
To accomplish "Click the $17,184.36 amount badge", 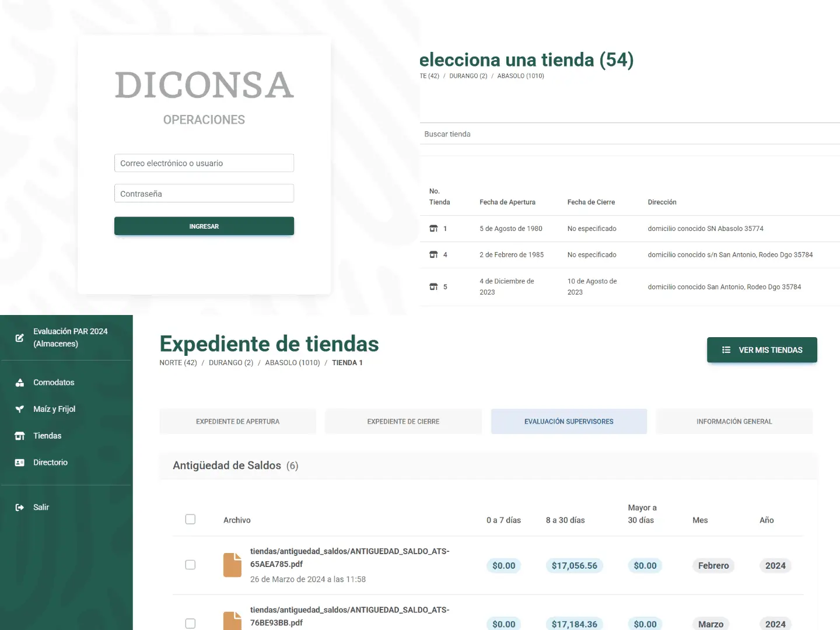I will [x=575, y=624].
